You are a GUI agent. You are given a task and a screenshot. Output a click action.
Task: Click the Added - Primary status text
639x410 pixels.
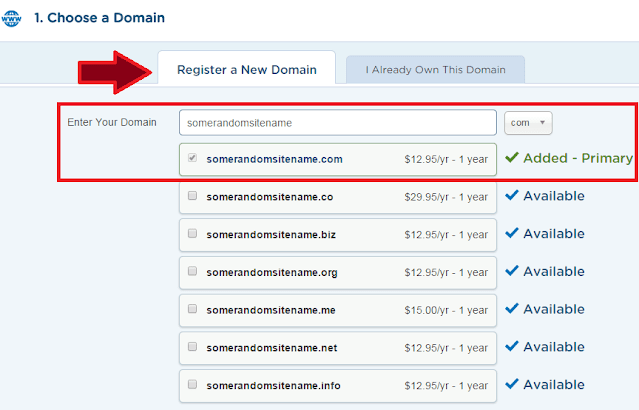[x=578, y=158]
